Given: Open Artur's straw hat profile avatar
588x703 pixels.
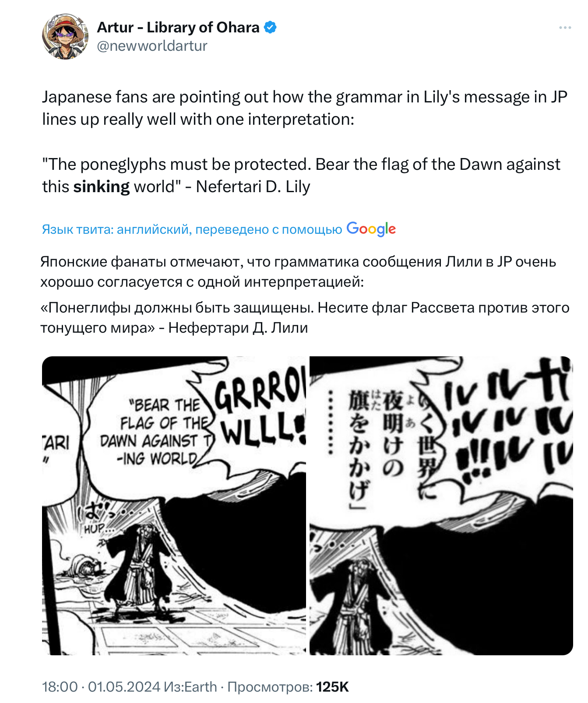Looking at the screenshot, I should (x=65, y=36).
